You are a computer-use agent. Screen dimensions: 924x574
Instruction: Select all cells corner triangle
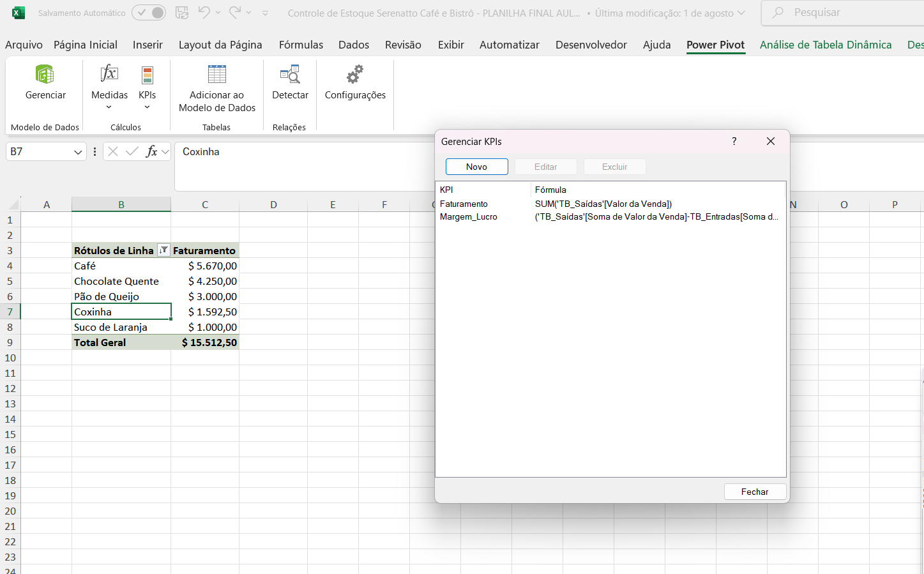[x=13, y=204]
